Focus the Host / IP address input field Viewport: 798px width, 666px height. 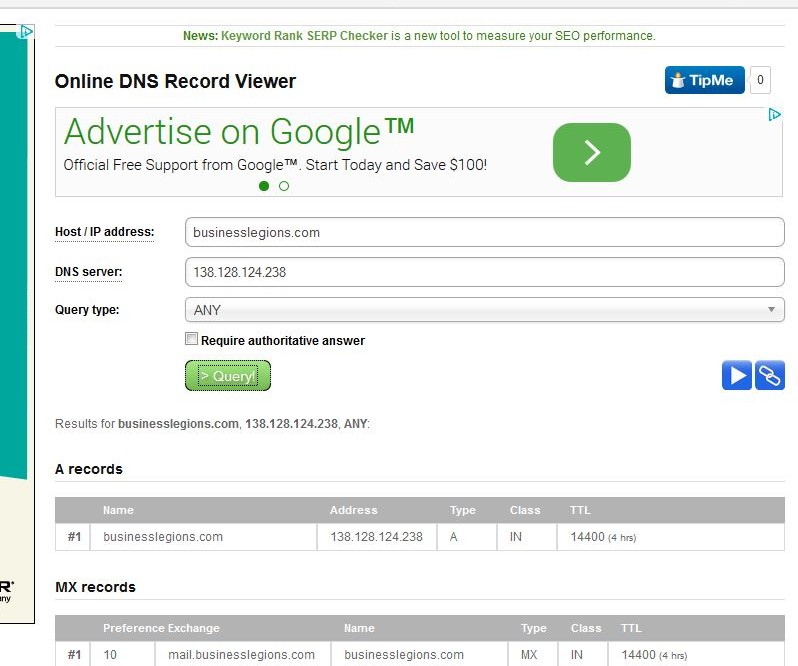coord(484,232)
